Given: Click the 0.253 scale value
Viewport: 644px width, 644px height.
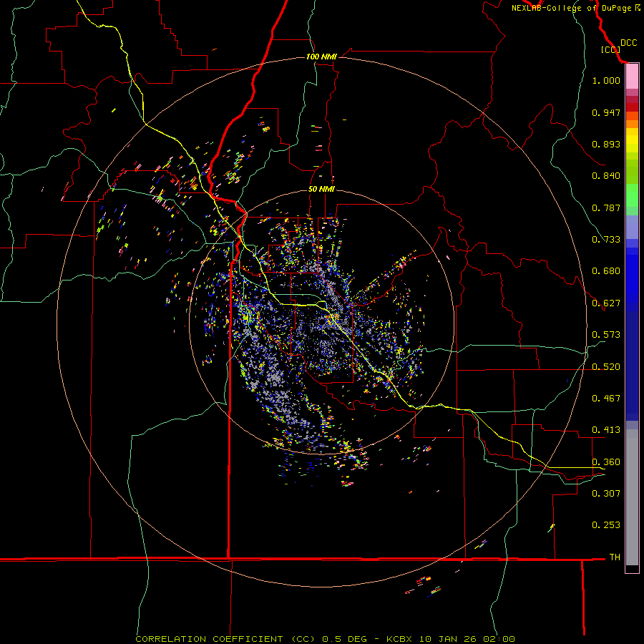Looking at the screenshot, I should pos(606,525).
